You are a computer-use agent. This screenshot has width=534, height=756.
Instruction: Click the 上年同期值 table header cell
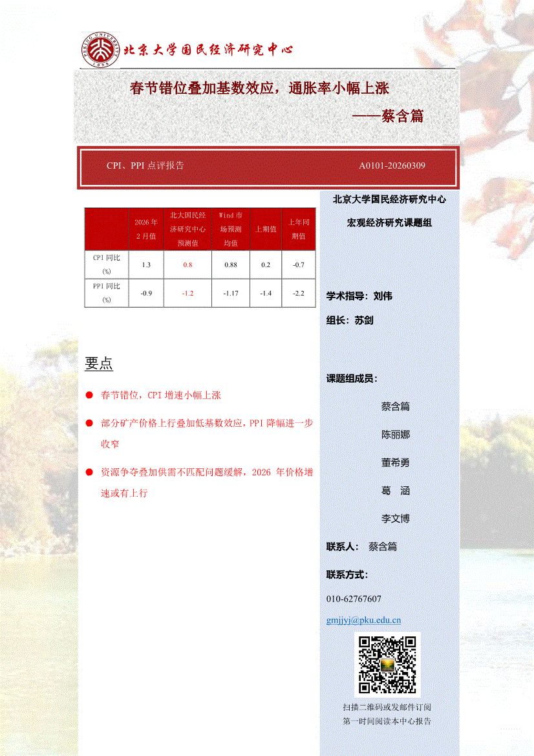click(298, 229)
